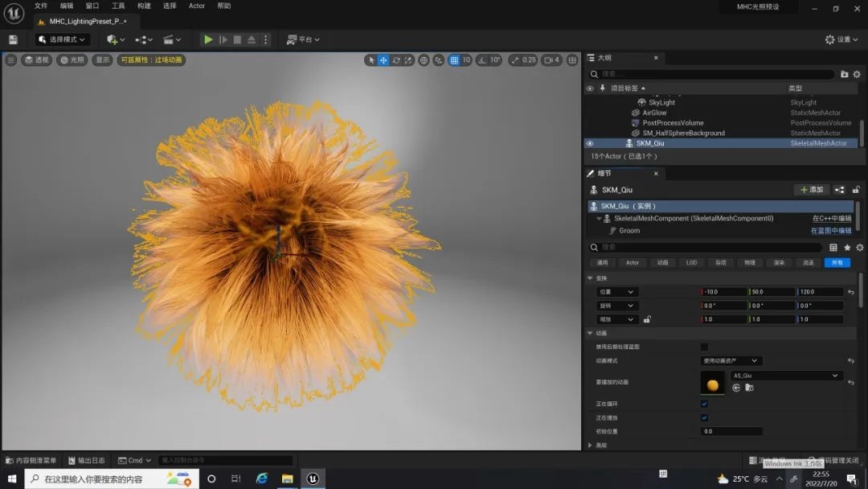Click the green Play button in toolbar
The height and width of the screenshot is (489, 868).
click(x=208, y=39)
